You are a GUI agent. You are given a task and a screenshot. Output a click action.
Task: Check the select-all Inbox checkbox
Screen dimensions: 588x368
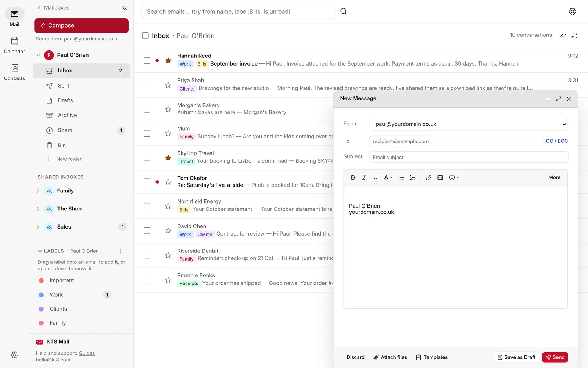coord(146,35)
